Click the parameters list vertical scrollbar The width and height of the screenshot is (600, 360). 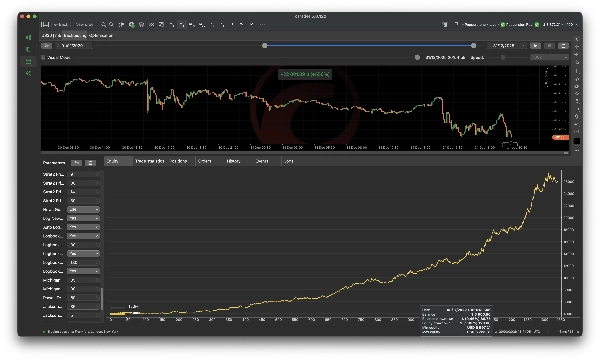[102, 299]
